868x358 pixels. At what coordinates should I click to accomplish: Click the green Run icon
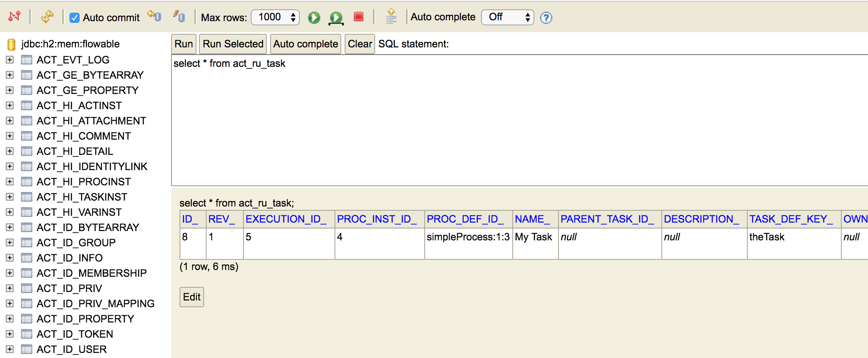click(x=314, y=17)
